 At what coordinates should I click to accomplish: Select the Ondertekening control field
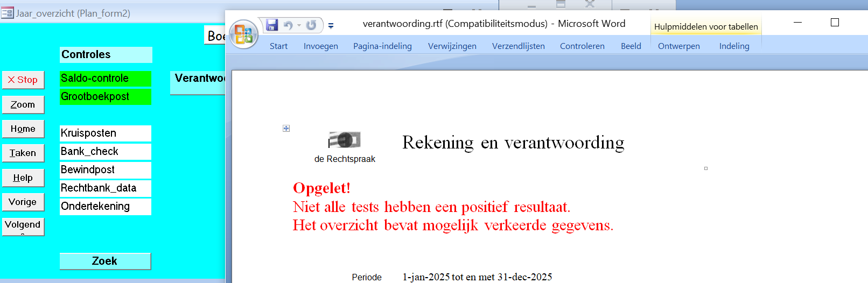click(106, 207)
